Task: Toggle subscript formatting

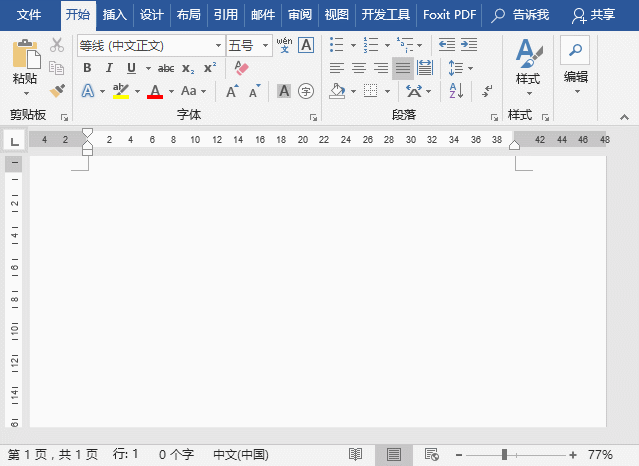Action: (x=188, y=67)
